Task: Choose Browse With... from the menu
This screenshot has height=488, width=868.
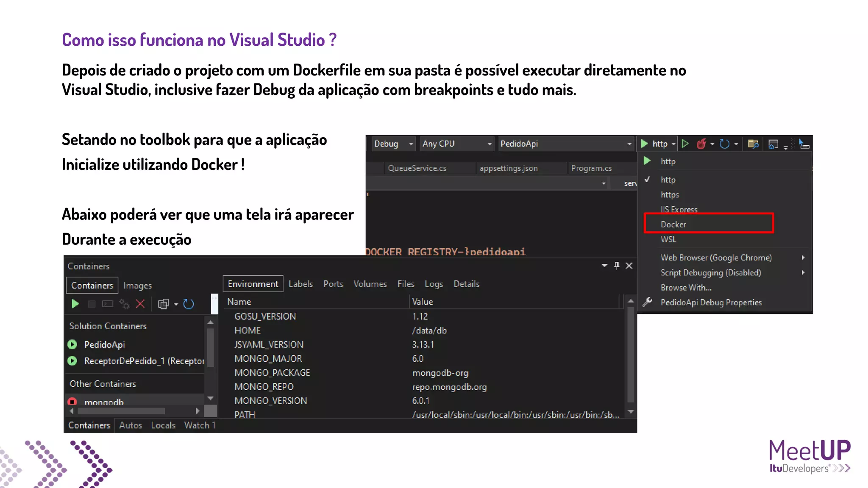Action: tap(726, 287)
